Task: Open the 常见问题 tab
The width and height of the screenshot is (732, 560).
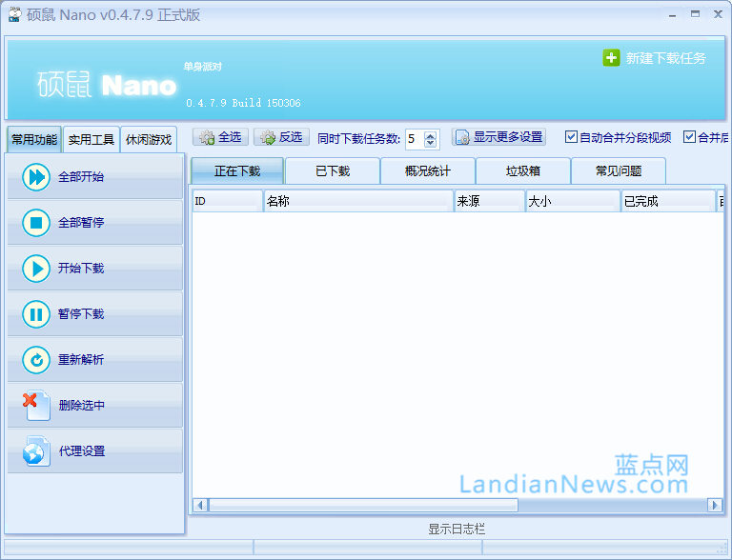Action: [x=618, y=171]
